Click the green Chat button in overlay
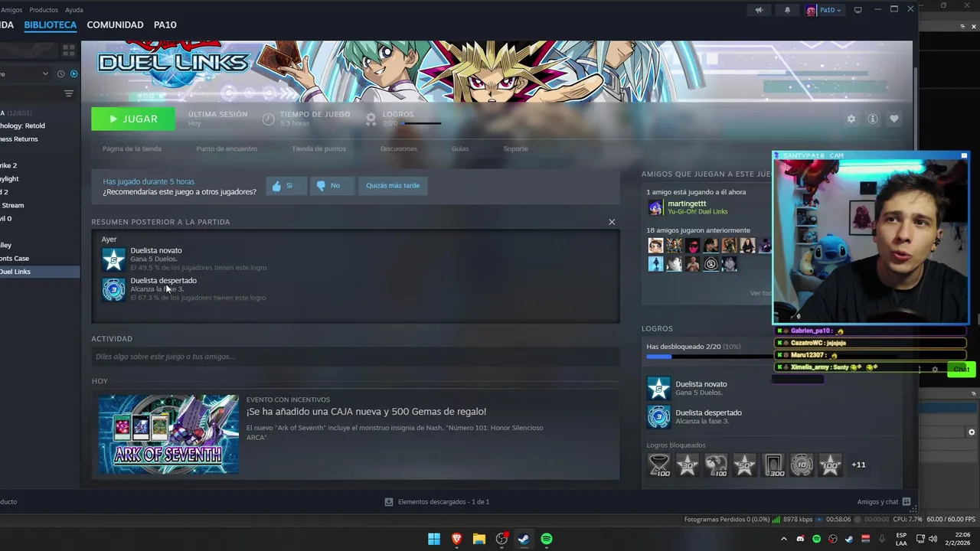980x551 pixels. pos(961,370)
